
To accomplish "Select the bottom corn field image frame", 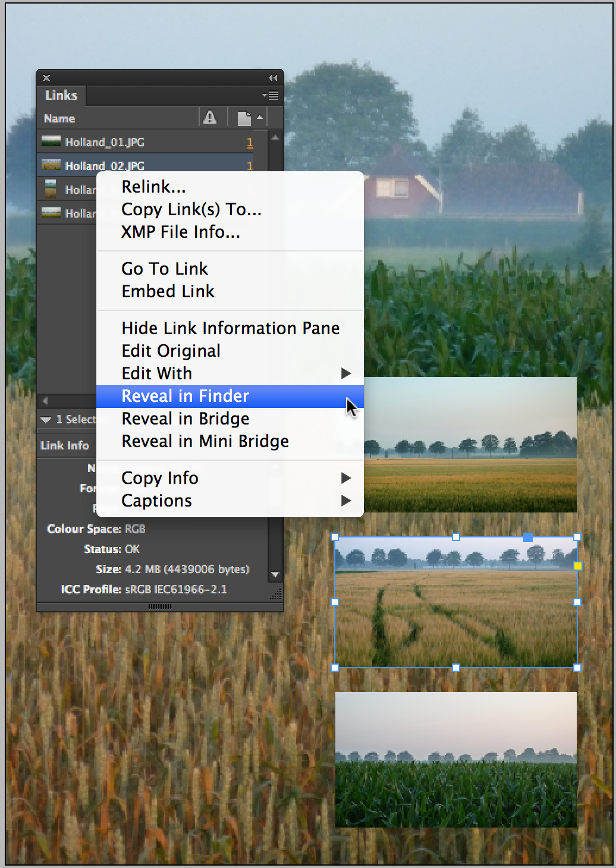I will click(x=456, y=759).
